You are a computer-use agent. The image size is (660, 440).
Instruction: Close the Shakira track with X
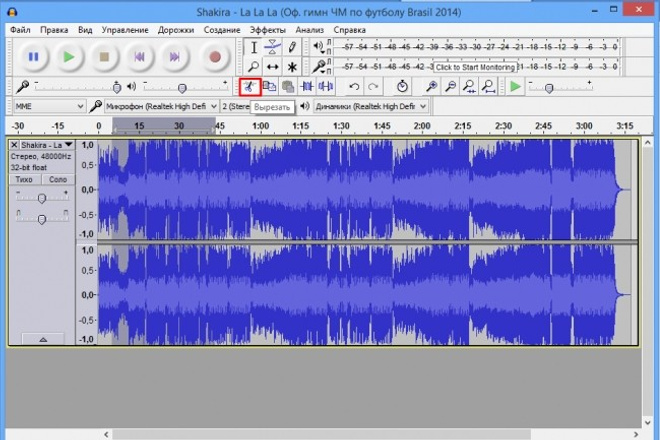[14, 145]
